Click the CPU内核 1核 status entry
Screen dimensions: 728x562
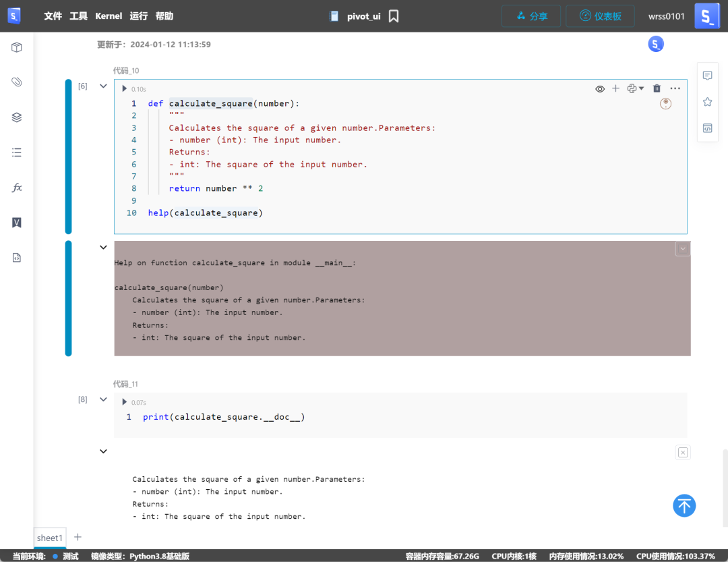coord(514,556)
